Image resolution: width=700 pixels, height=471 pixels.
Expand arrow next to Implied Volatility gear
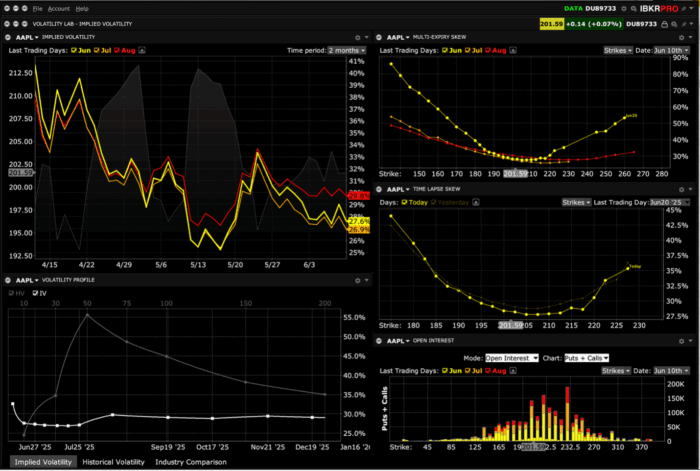click(367, 38)
